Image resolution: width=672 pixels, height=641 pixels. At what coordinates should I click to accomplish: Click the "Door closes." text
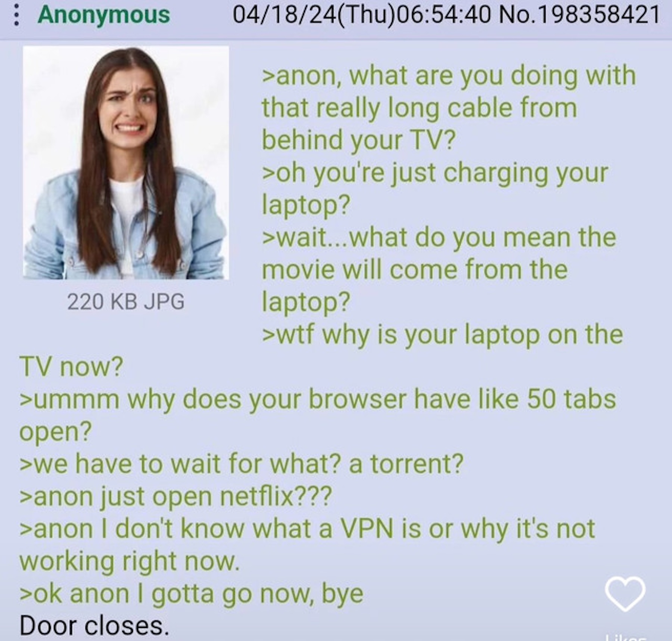[94, 626]
